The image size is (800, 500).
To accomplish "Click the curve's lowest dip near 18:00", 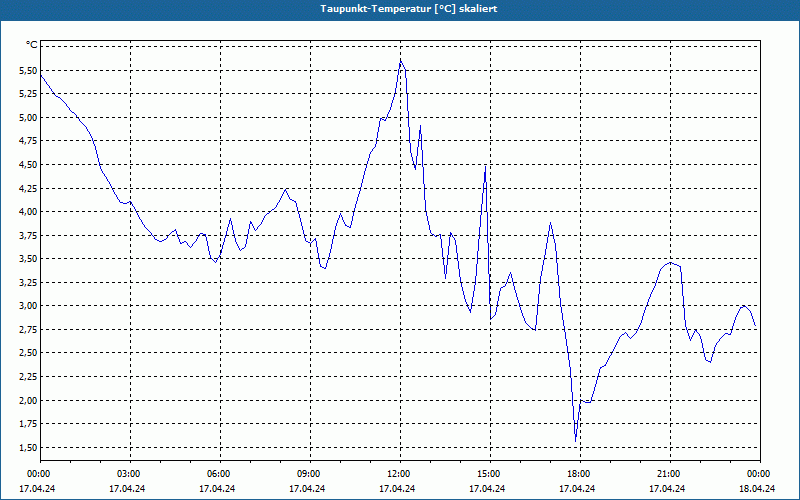I will tap(576, 441).
